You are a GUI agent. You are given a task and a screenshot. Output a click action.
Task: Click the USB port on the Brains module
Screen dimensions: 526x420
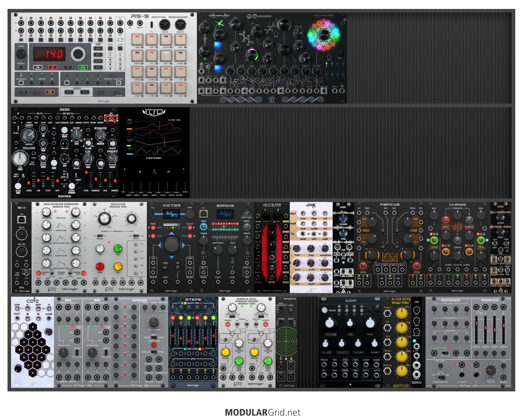coord(204,214)
